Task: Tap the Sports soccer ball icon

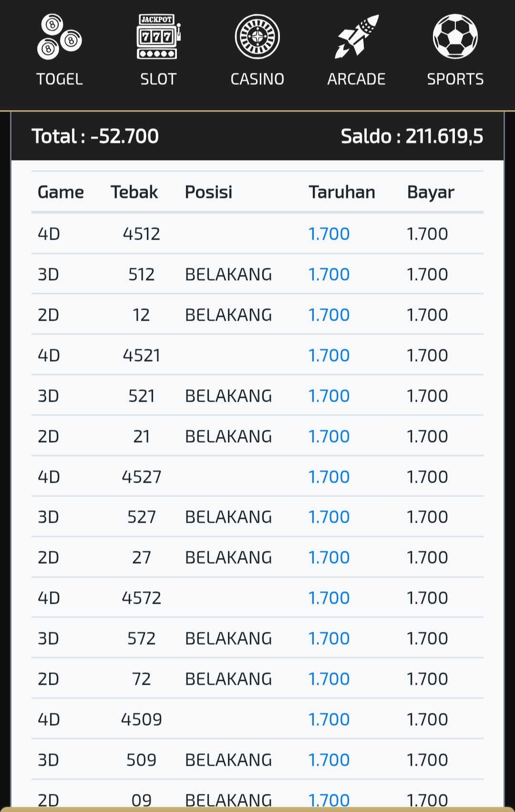Action: [x=455, y=37]
